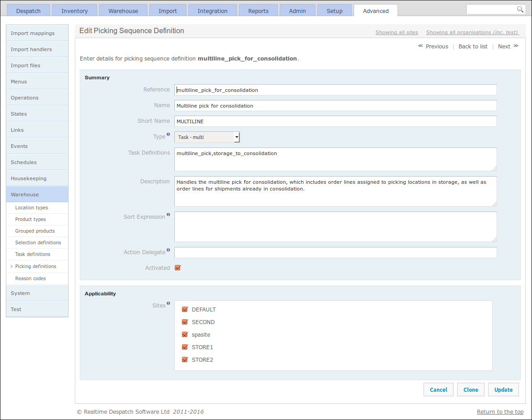Toggle the SECOND site checkbox
The width and height of the screenshot is (532, 420).
pyautogui.click(x=185, y=322)
